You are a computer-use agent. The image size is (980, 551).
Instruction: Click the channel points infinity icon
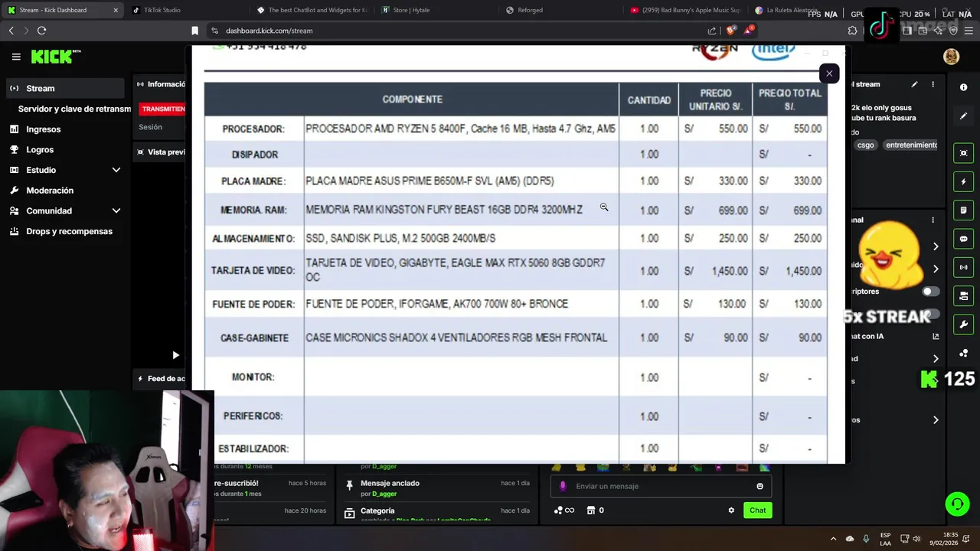(565, 510)
